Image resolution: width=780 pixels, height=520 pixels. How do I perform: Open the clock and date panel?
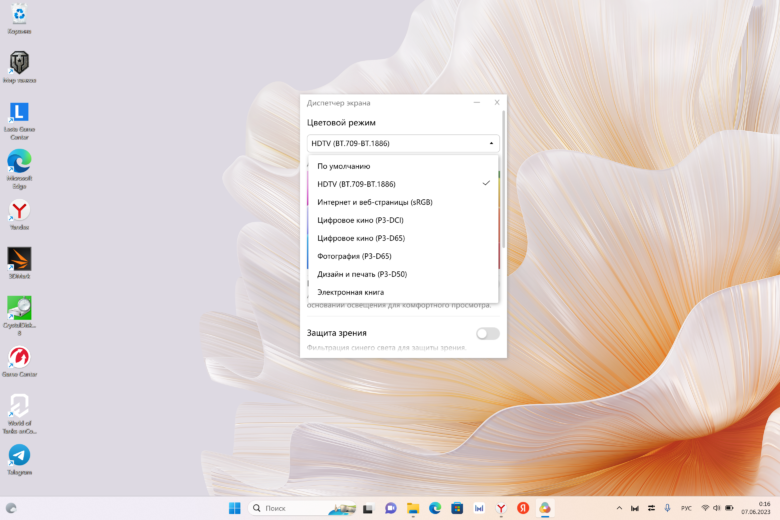[x=756, y=508]
